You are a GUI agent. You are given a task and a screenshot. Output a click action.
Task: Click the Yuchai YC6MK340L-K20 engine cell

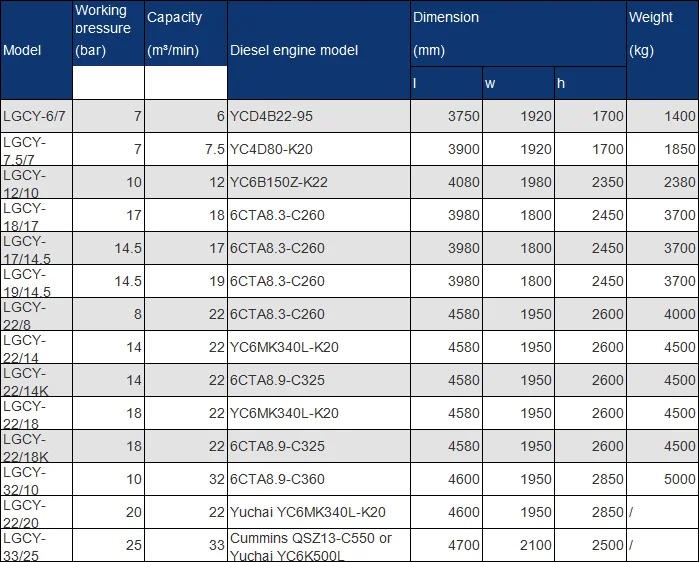307,512
